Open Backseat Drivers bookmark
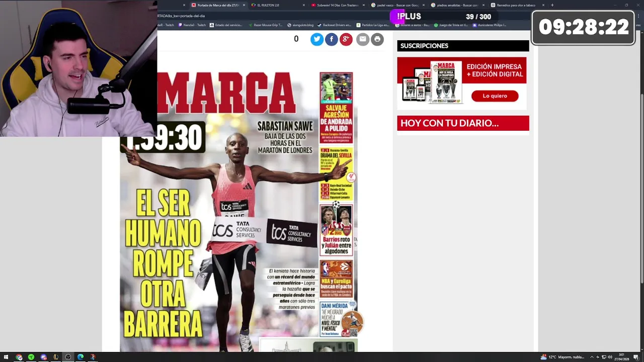The image size is (644, 362). [334, 25]
